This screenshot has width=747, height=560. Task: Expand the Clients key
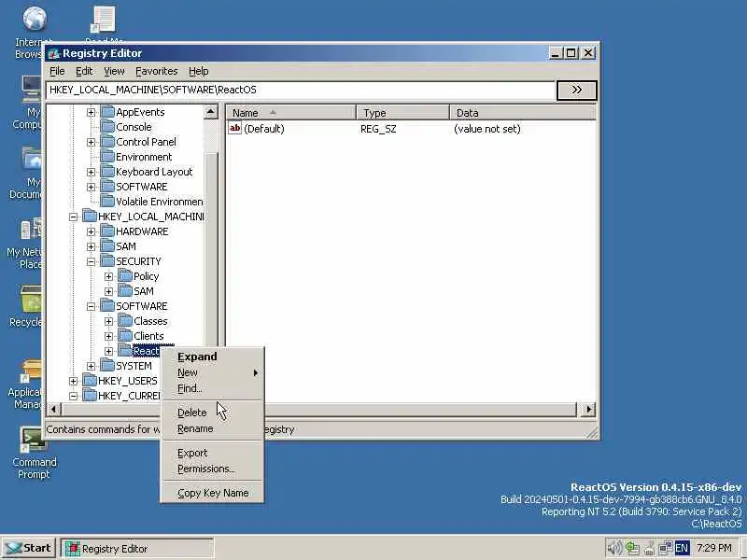[x=108, y=336]
